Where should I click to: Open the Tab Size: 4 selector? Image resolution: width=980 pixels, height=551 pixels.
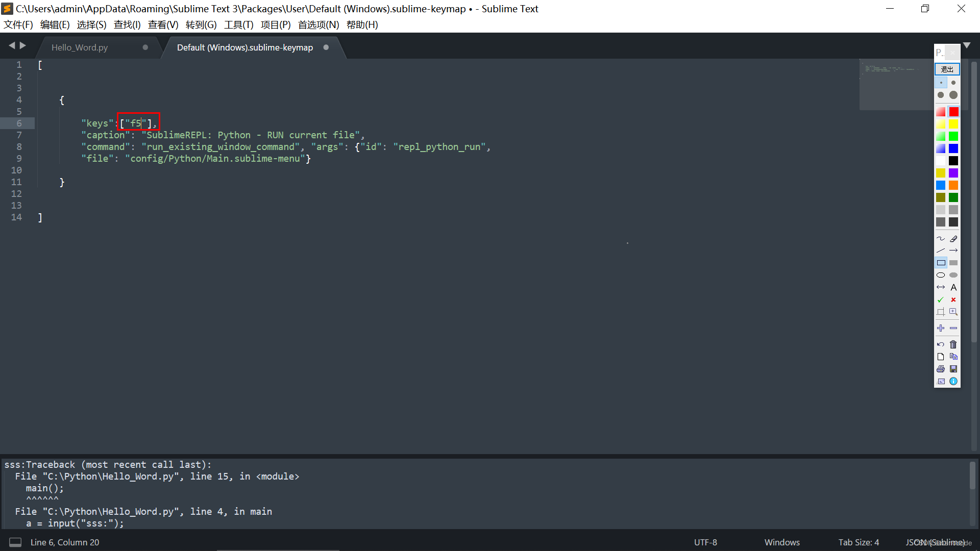(859, 542)
